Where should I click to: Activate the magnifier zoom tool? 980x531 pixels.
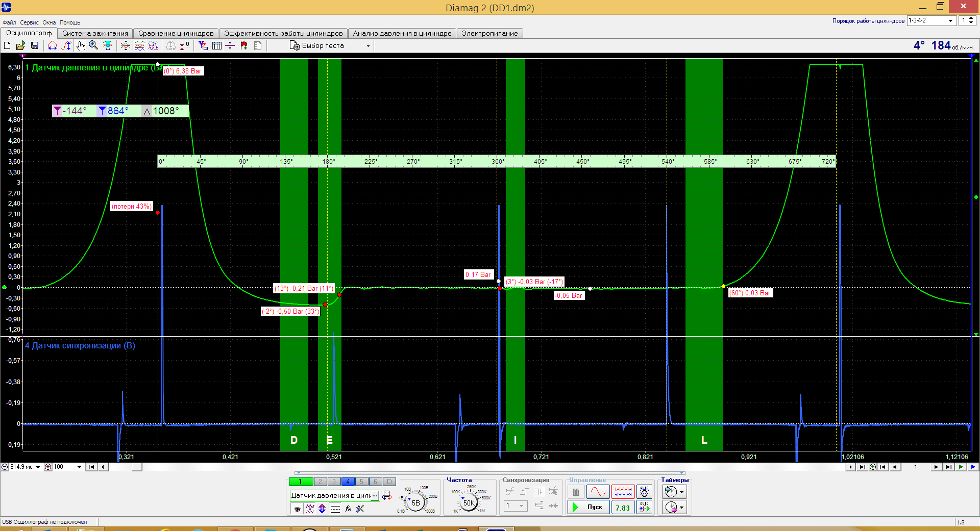pos(93,45)
